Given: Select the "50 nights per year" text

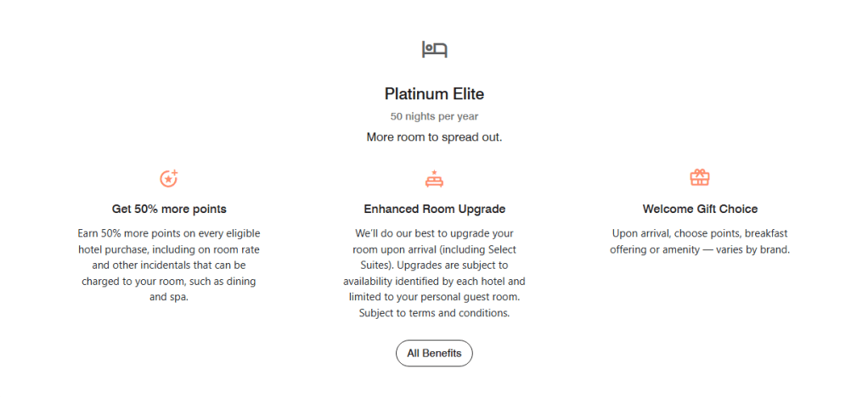Looking at the screenshot, I should pyautogui.click(x=434, y=117).
